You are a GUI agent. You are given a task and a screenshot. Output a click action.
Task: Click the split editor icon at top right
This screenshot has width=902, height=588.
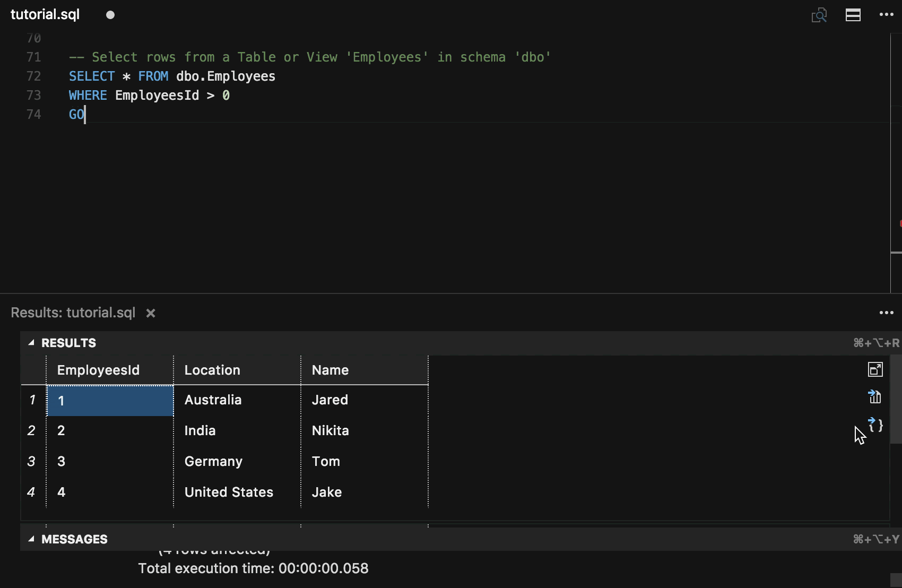click(x=853, y=15)
